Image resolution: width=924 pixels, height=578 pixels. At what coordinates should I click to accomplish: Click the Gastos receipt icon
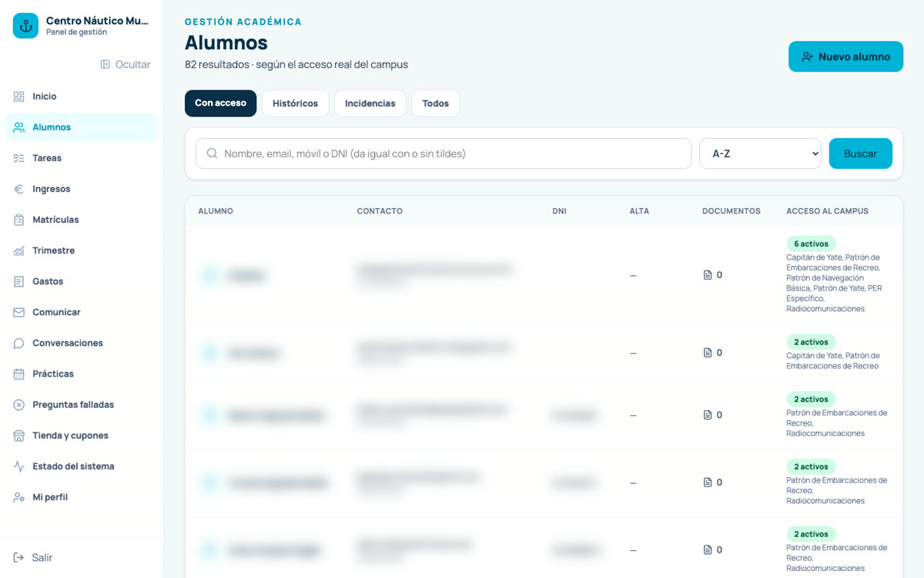(x=19, y=281)
